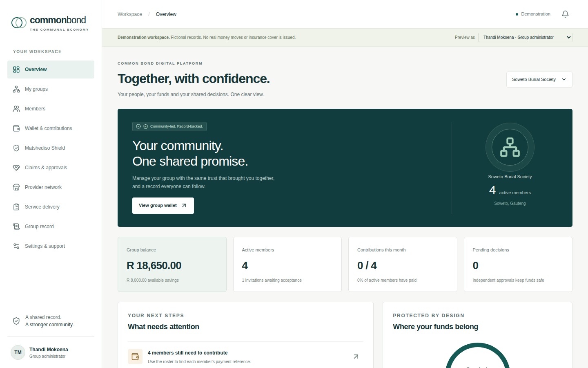Open the Overview menu item

pos(51,70)
